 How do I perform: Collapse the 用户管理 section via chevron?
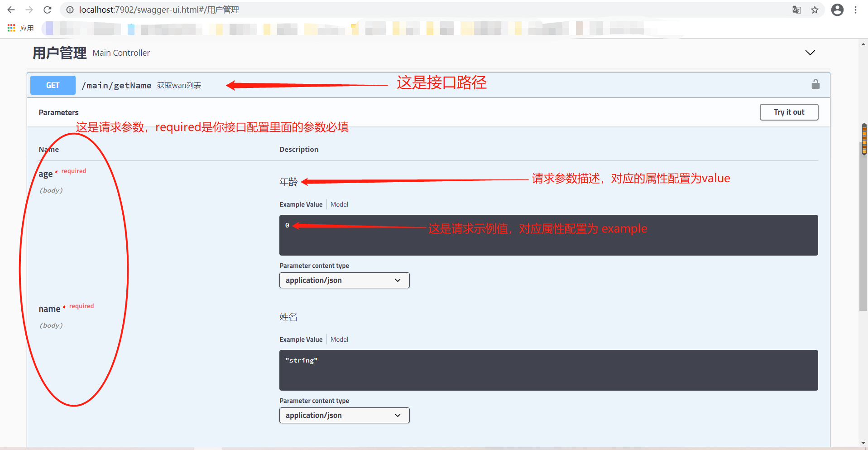point(810,53)
